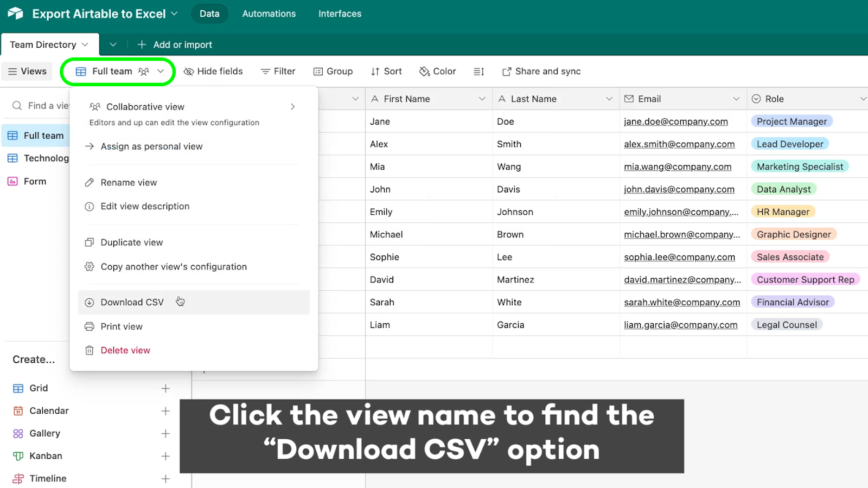The height and width of the screenshot is (488, 868).
Task: Click the Kanban view type icon
Action: point(18,457)
